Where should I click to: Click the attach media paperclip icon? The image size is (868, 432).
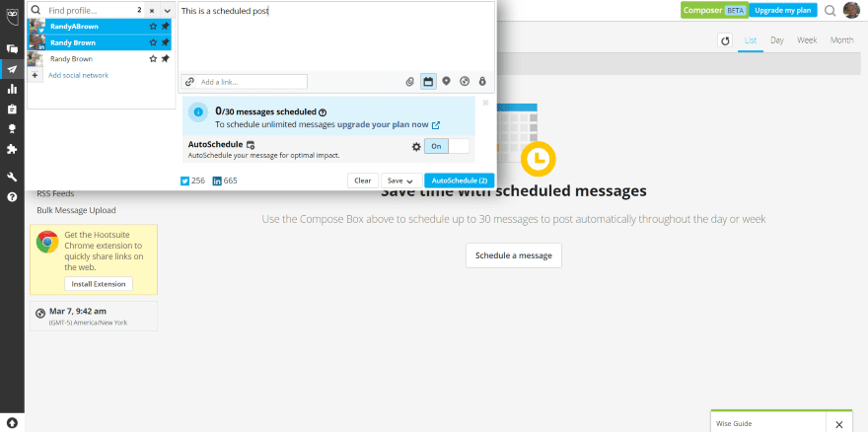(x=409, y=82)
